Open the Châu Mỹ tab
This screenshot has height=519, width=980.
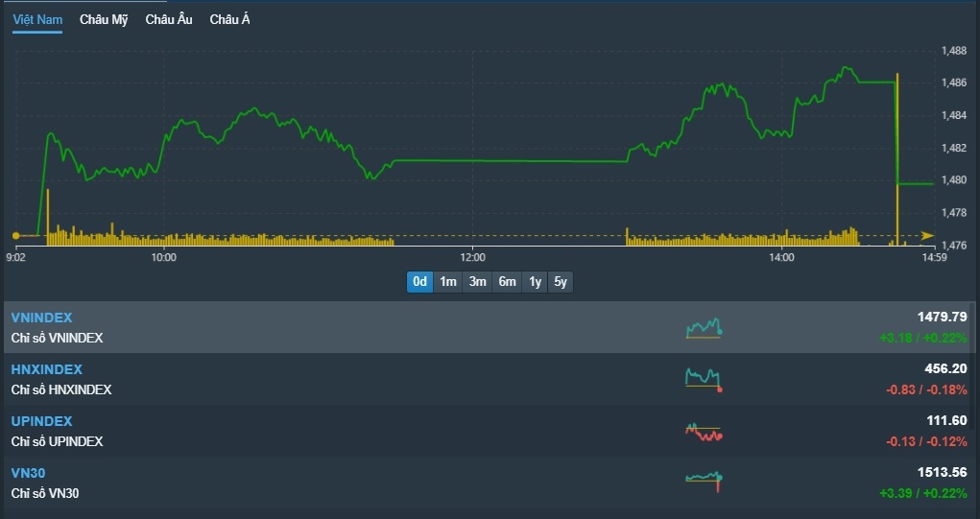[x=104, y=20]
